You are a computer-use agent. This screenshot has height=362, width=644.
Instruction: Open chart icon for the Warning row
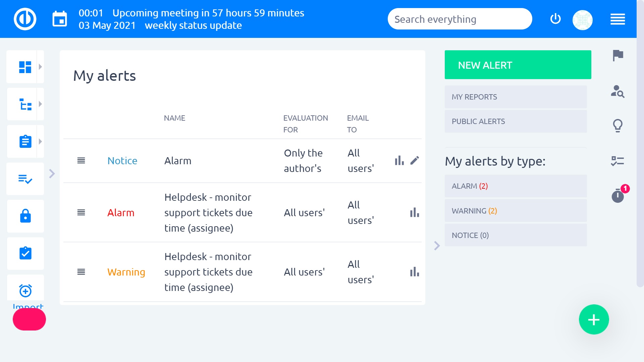tap(415, 272)
